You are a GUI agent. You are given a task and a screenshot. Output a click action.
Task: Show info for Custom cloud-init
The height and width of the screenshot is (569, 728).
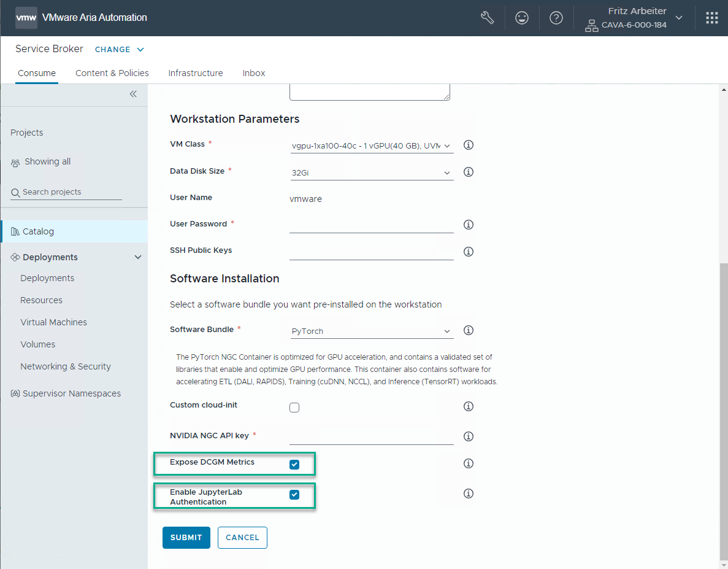click(469, 406)
